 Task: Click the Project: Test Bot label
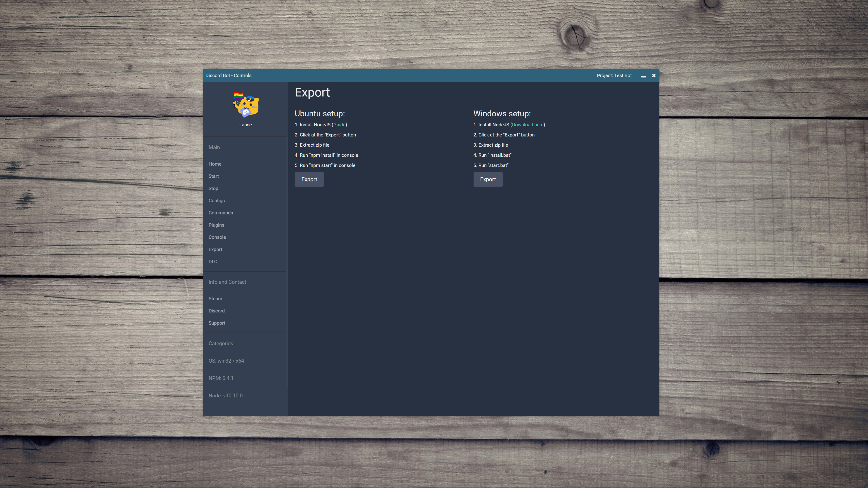click(x=614, y=75)
